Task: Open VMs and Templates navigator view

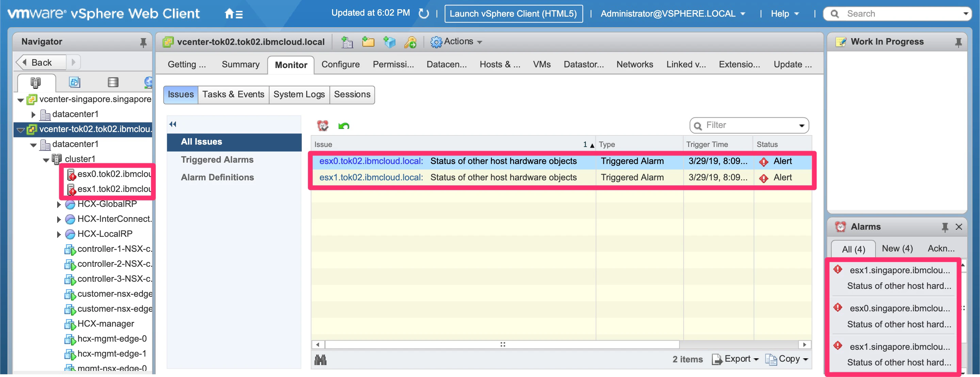Action: coord(75,82)
